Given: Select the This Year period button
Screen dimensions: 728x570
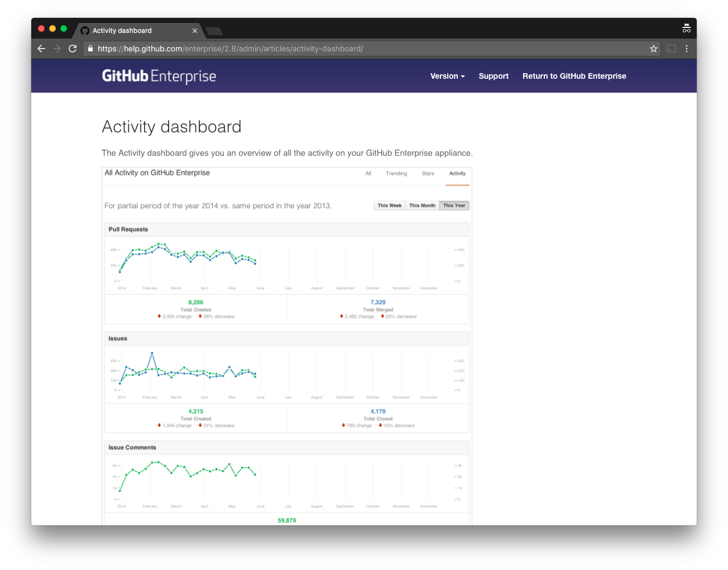Looking at the screenshot, I should [x=454, y=205].
